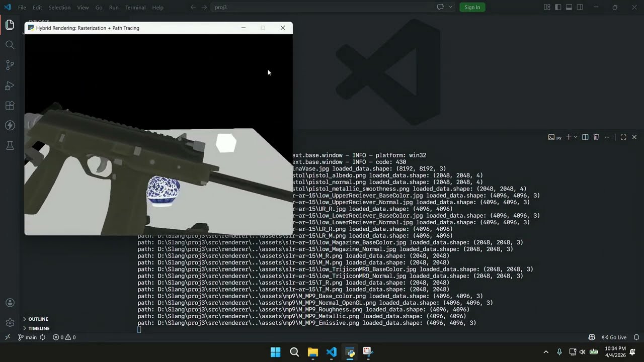Open the Snipping Tool from the taskbar
Viewport: 644px width, 362px height.
pos(368,352)
